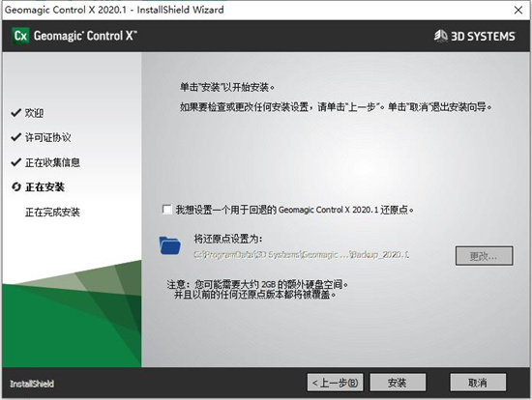Select the 正在收集信息 step label
This screenshot has width=532, height=400.
52,162
